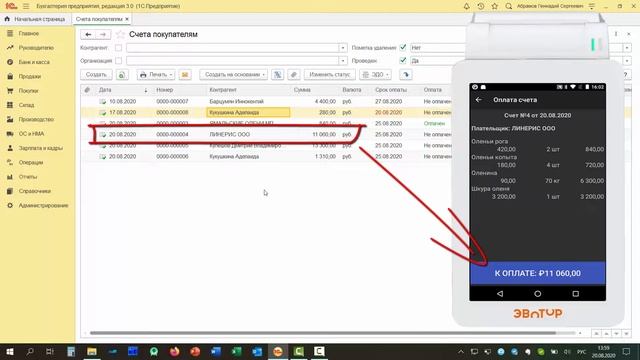Image resolution: width=640 pixels, height=360 pixels.
Task: Open service settings icon beside user name
Action: coord(592,6)
